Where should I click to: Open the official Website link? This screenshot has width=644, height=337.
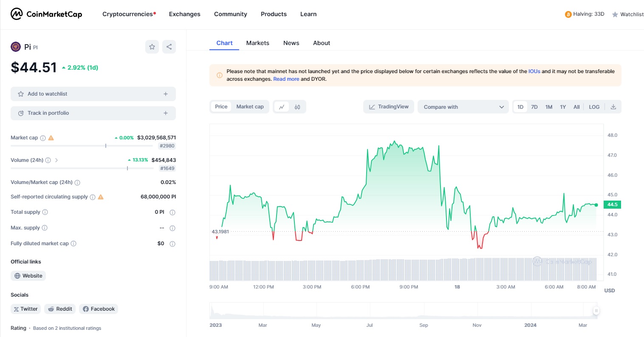pyautogui.click(x=28, y=276)
